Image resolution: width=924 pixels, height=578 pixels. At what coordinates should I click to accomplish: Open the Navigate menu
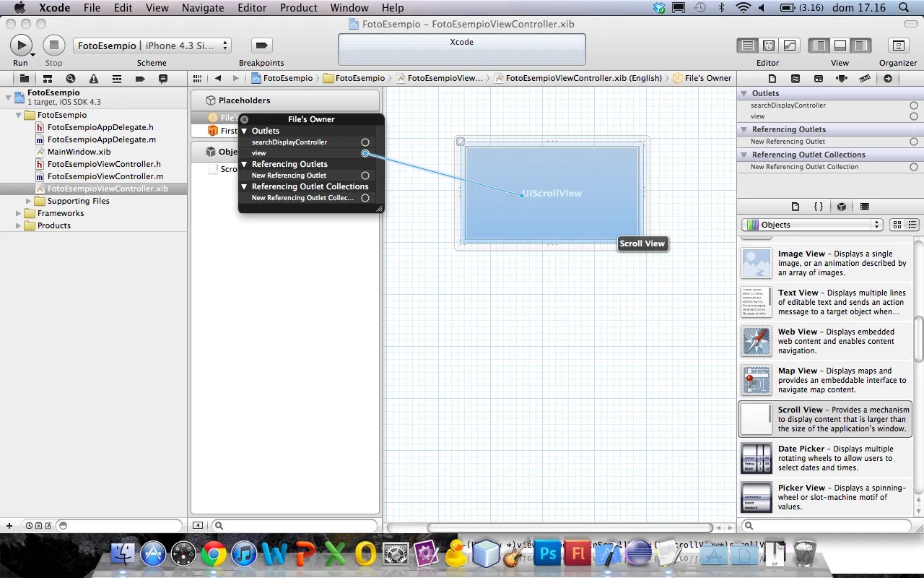tap(203, 8)
